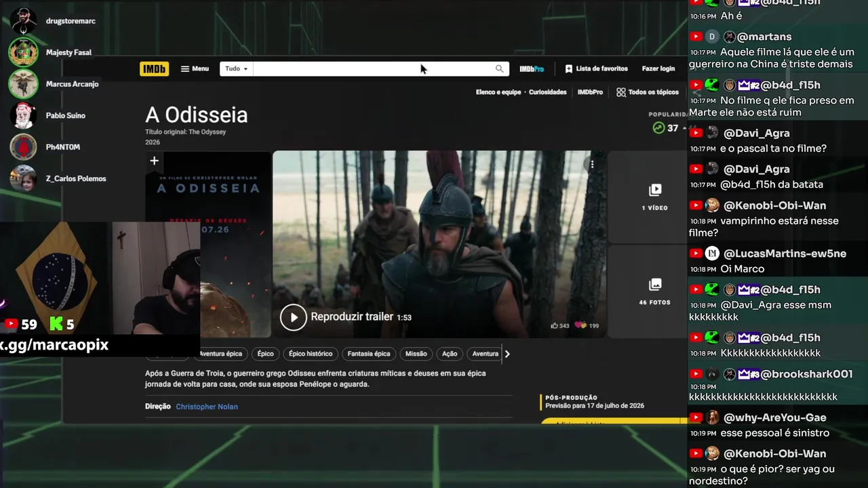Focus the IMDb search input field

pos(373,68)
